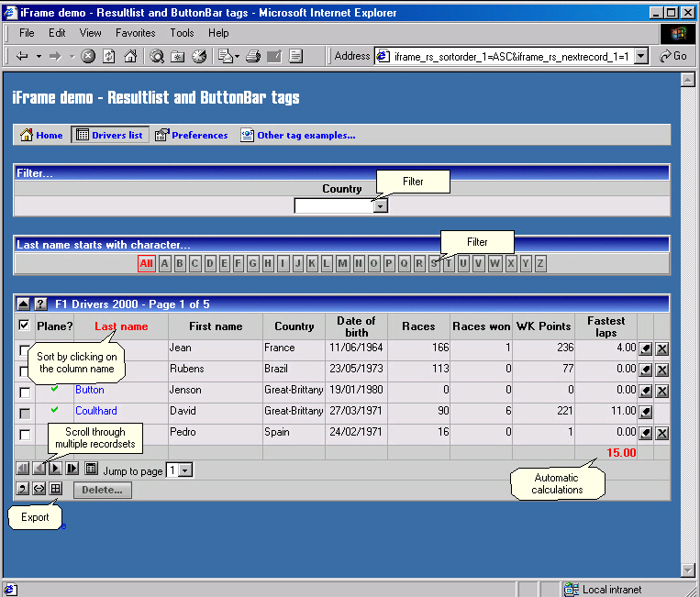Click the Stop loading toolbar icon
Screen dimensions: 700x597
click(x=88, y=56)
